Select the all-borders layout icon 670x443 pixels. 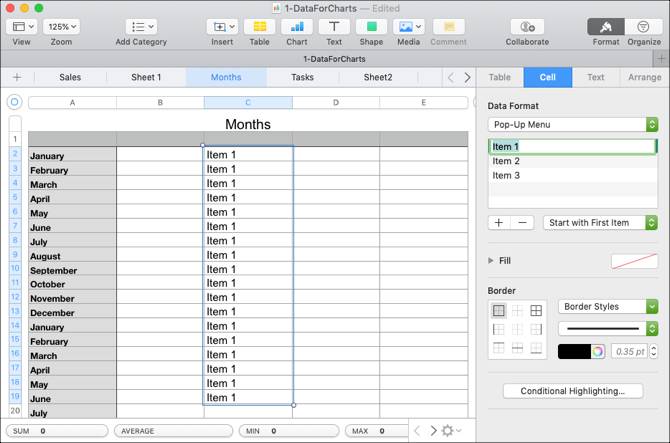pos(536,311)
